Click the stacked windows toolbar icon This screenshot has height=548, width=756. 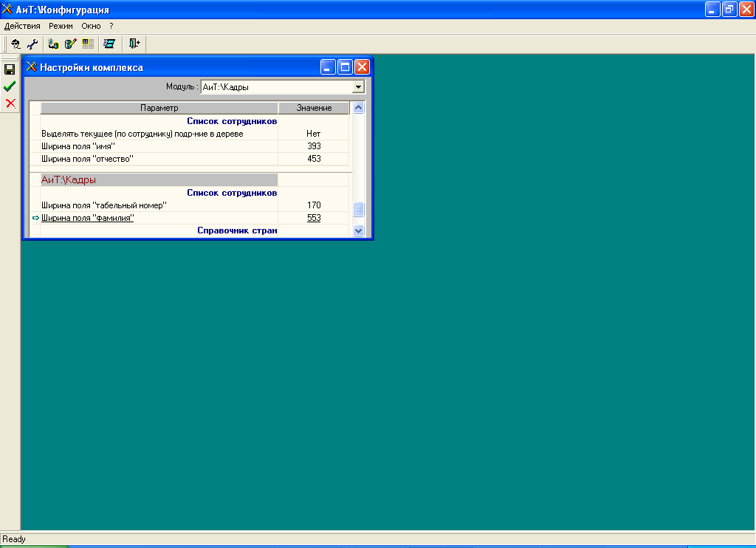pos(109,44)
